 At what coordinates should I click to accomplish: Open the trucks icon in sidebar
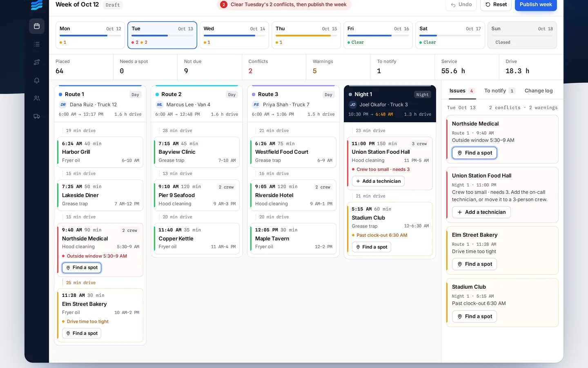tap(37, 117)
